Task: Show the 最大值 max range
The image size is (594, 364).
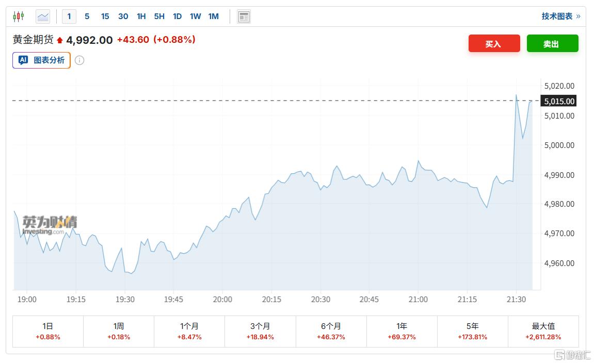Action: (543, 331)
